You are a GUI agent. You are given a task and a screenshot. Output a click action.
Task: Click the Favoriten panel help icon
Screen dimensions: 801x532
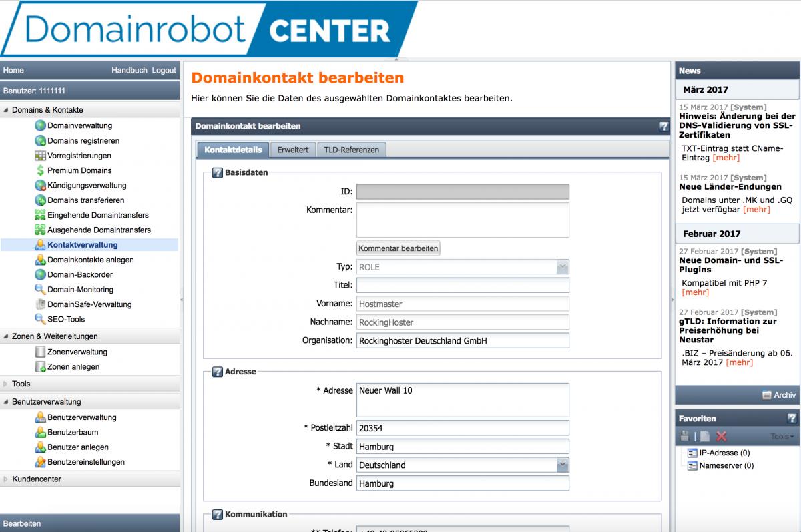point(792,419)
